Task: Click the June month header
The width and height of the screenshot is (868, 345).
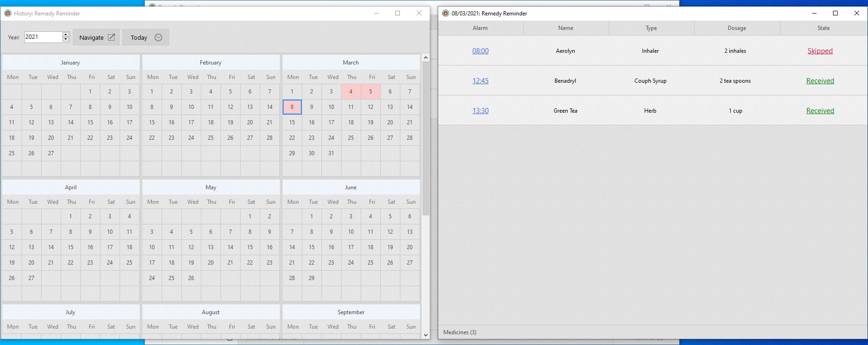Action: 351,187
